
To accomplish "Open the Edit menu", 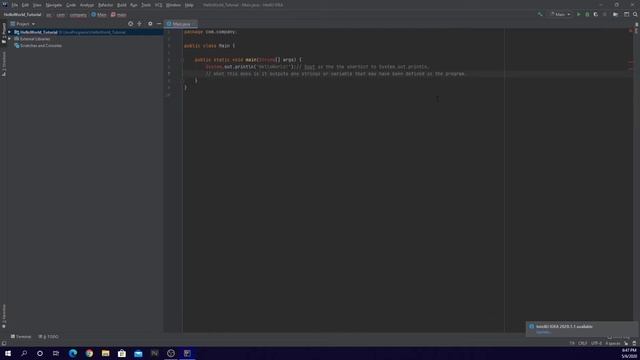I will [25, 5].
